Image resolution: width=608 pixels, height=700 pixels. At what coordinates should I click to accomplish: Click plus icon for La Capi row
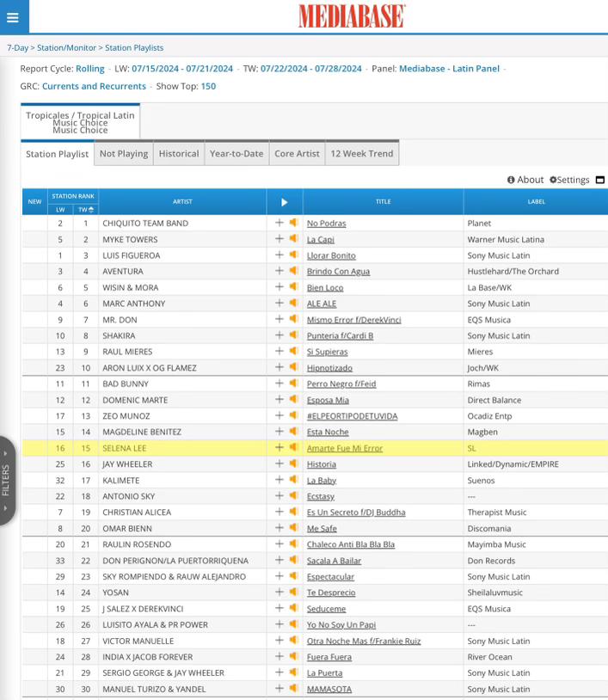[x=279, y=238]
